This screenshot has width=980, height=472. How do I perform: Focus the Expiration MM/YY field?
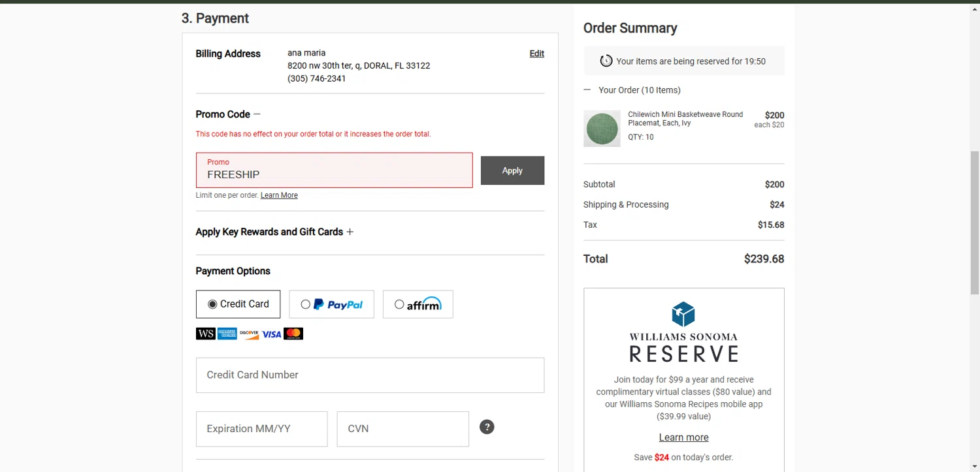coord(261,429)
